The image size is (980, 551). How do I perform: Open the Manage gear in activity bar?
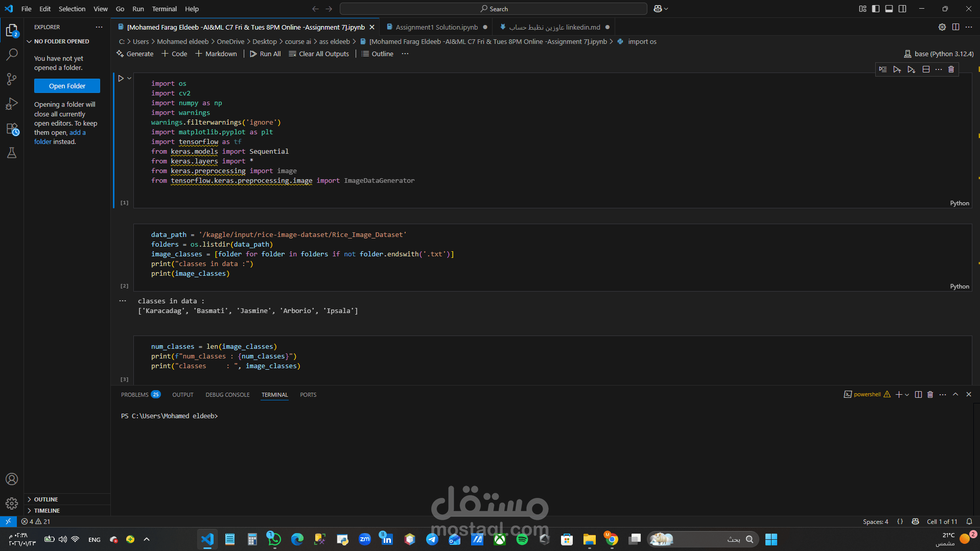click(12, 504)
